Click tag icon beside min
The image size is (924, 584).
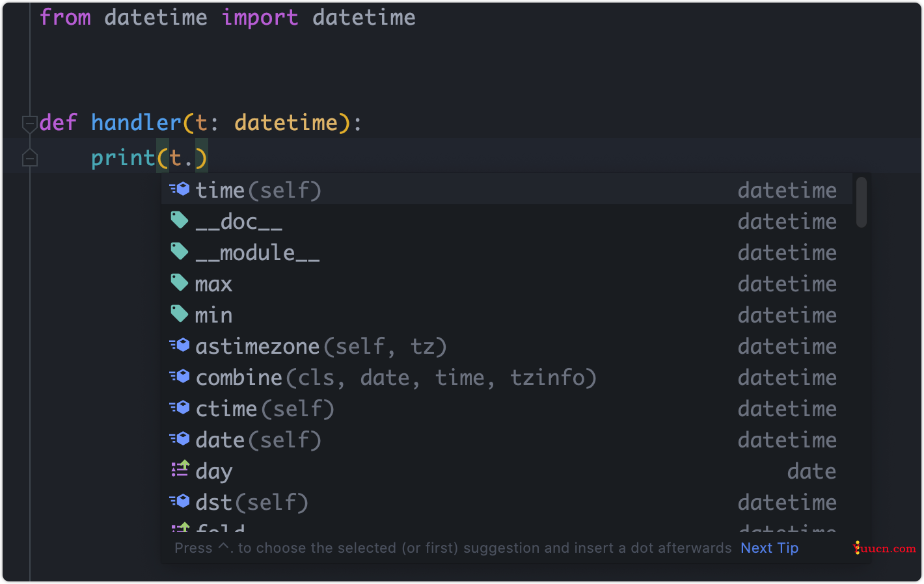180,313
